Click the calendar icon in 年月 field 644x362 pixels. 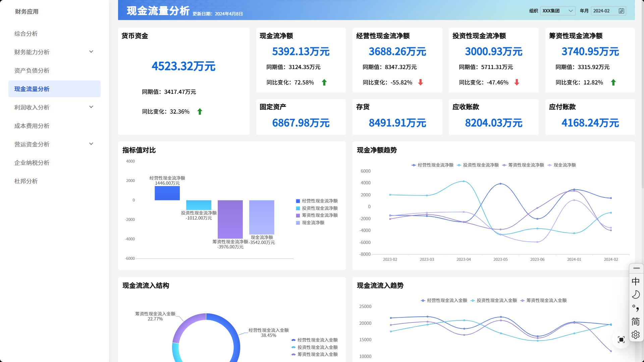coord(621,11)
